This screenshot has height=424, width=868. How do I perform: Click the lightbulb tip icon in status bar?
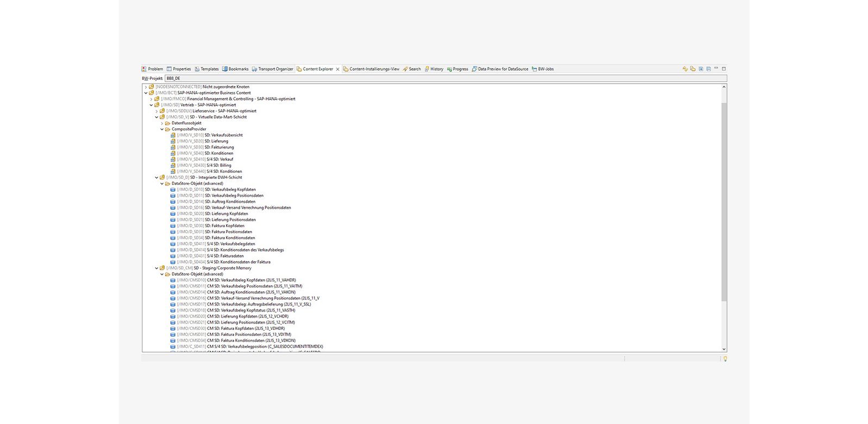tap(725, 359)
